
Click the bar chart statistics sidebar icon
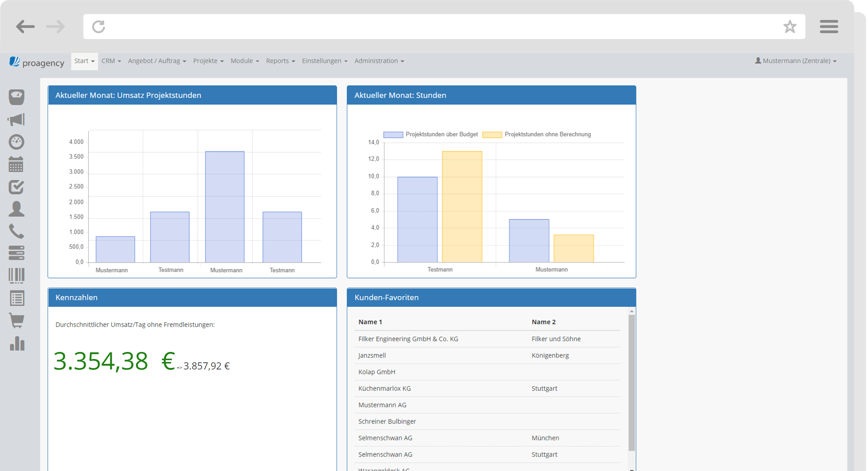coord(17,343)
